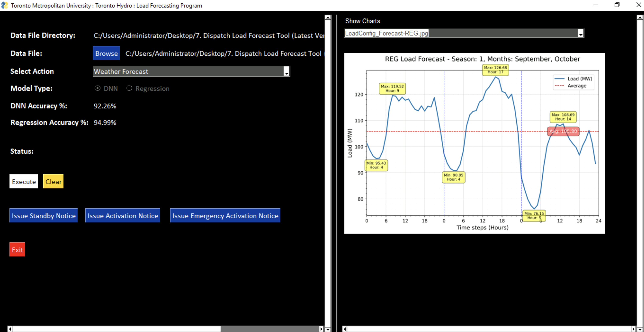Click chart panel horizontal scroll-left arrow
The image size is (644, 332).
coord(345,329)
